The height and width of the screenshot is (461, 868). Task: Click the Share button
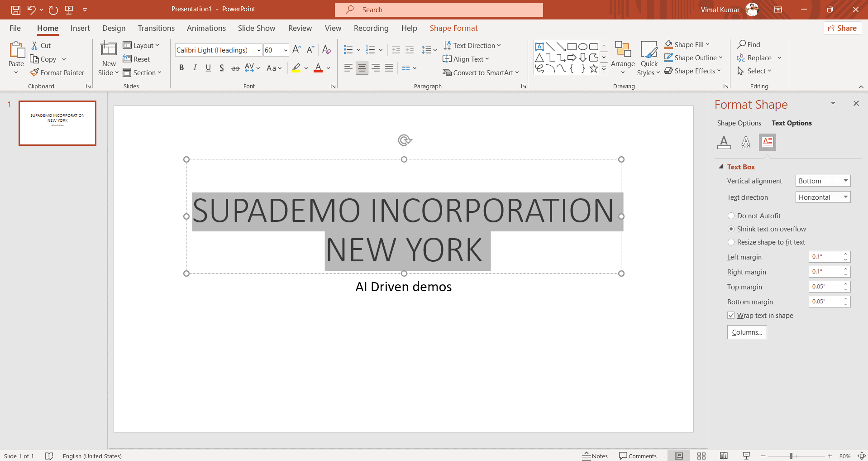pyautogui.click(x=842, y=28)
